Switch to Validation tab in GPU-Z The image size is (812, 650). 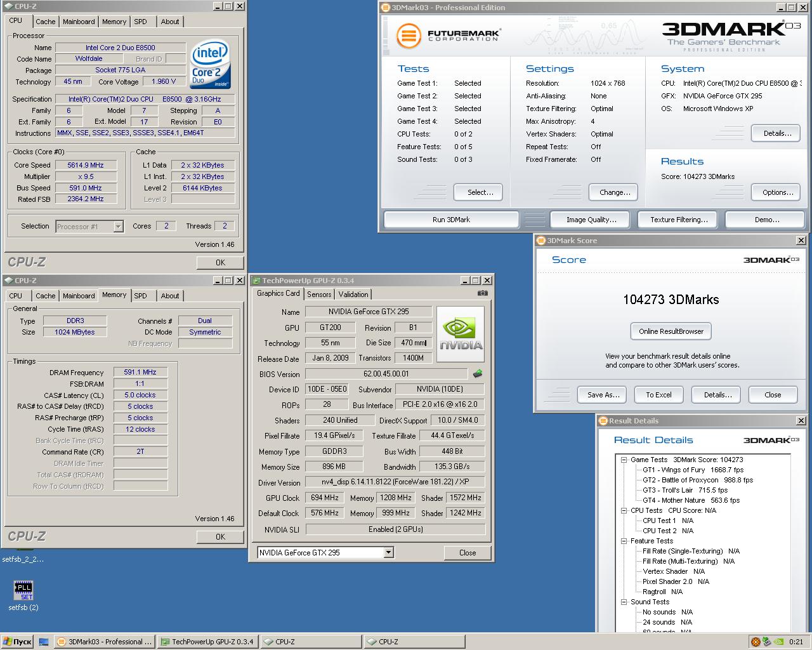(x=353, y=295)
